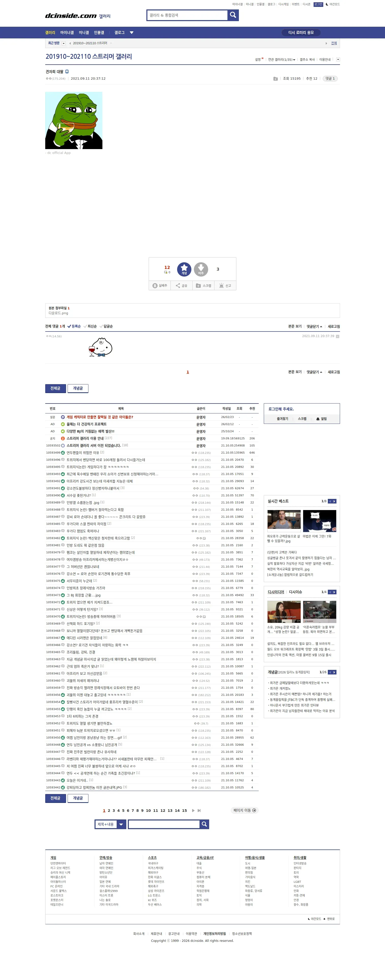This screenshot has height=980, width=385.
Task: Click upper 본문 보기 link
Action: (x=295, y=326)
